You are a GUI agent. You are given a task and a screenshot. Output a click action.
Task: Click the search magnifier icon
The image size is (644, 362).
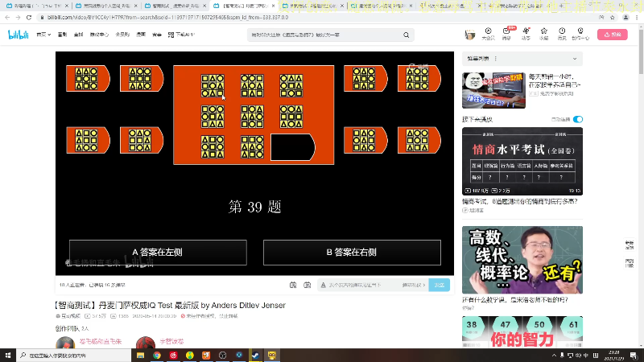[x=407, y=35]
